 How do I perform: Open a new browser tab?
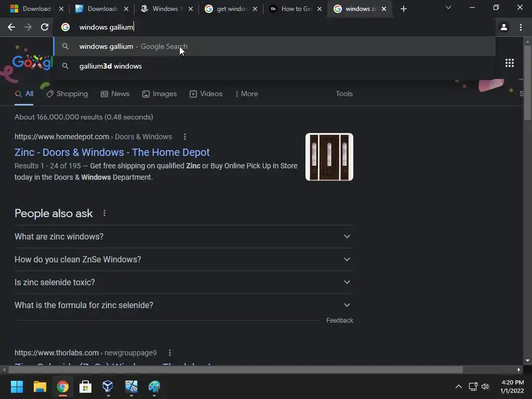(x=403, y=9)
